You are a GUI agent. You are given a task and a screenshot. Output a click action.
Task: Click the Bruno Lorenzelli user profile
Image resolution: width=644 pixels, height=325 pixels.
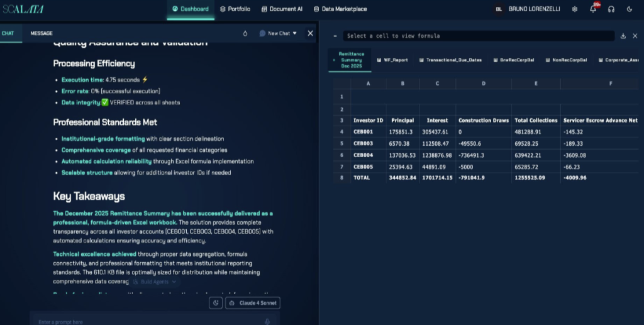(528, 9)
